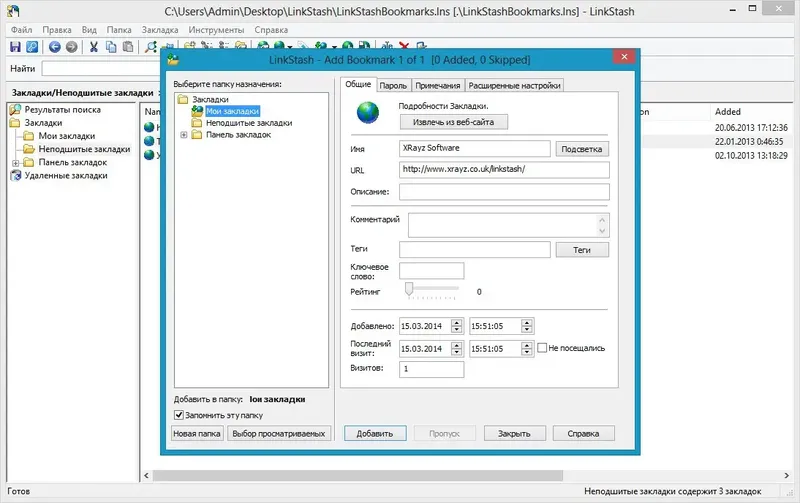
Task: Click the large globe icon in dialog
Action: coord(368,113)
